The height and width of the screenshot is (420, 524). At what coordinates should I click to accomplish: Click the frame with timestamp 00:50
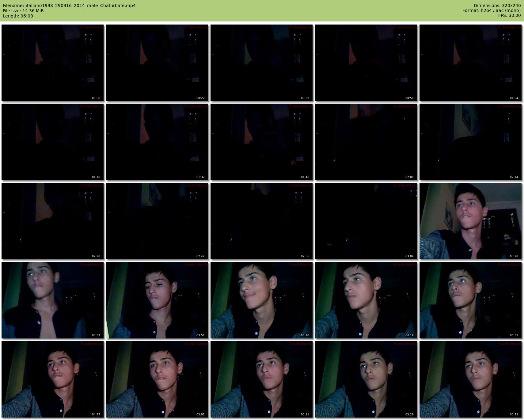point(366,63)
